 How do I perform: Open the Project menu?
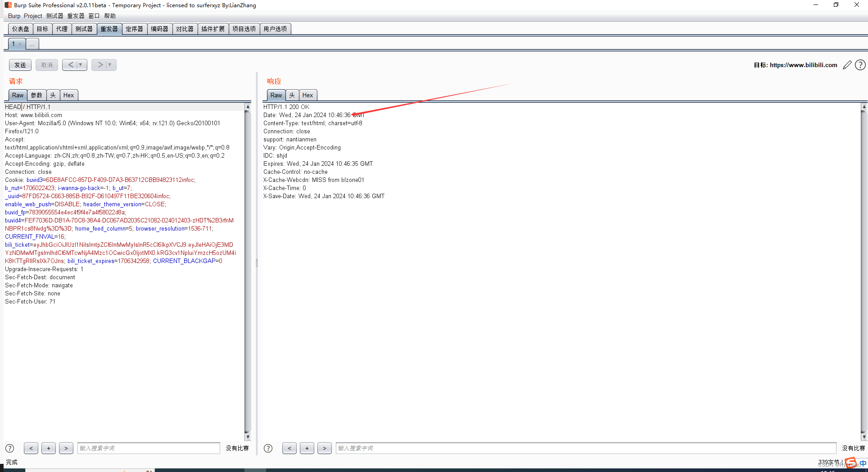[33, 16]
